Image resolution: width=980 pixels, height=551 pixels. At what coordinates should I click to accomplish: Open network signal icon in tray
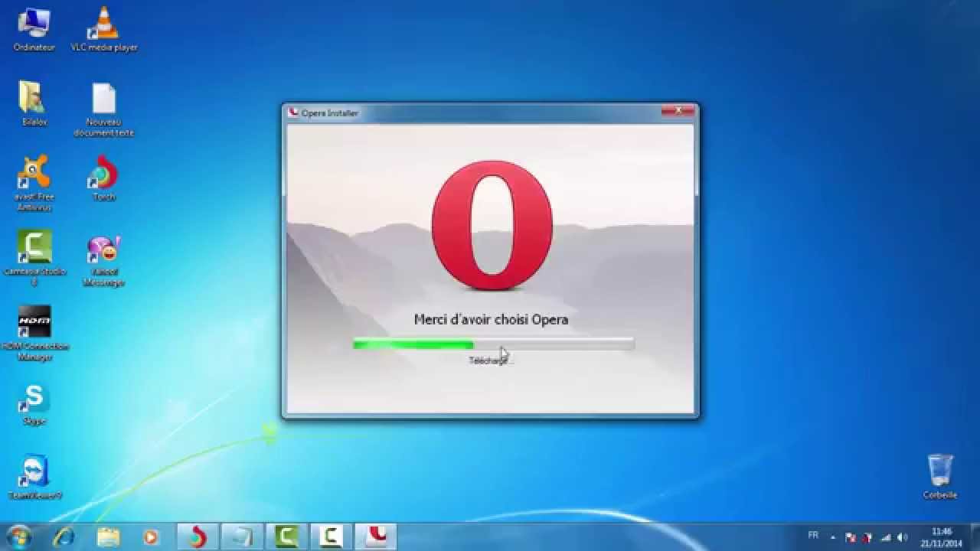pos(886,537)
